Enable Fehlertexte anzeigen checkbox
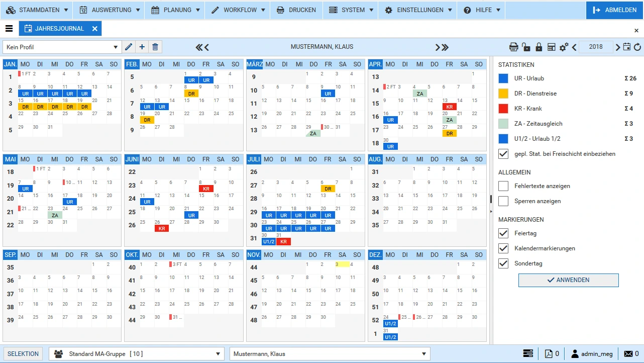The image size is (644, 363). pos(503,186)
